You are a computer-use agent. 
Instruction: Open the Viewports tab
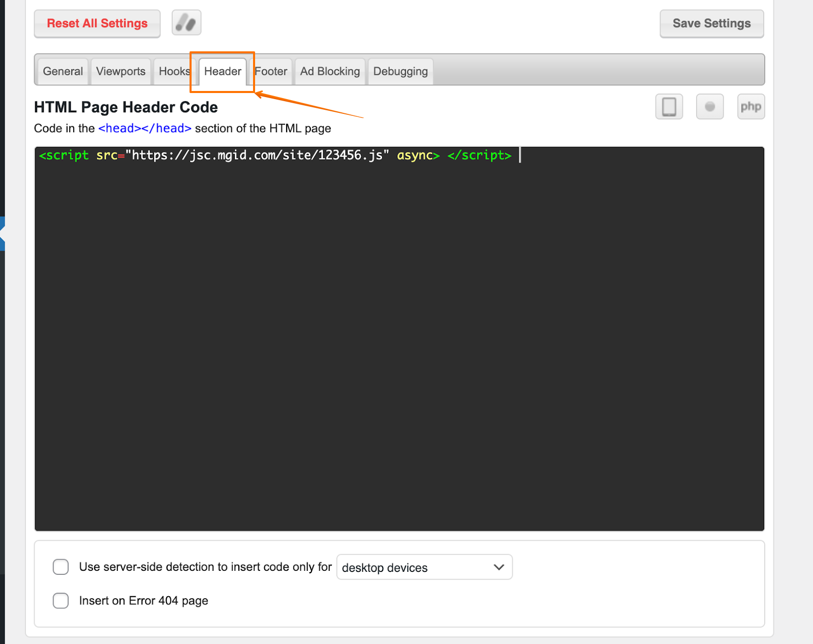click(x=120, y=71)
